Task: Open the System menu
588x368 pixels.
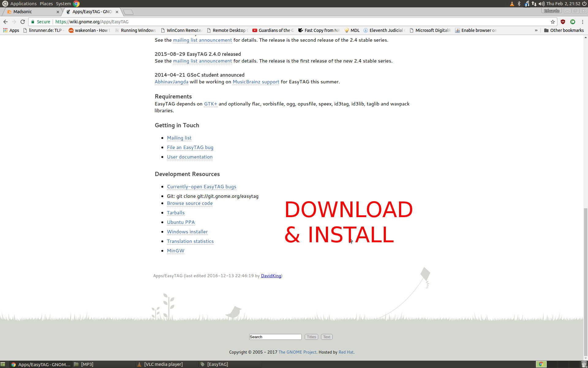Action: [x=63, y=4]
